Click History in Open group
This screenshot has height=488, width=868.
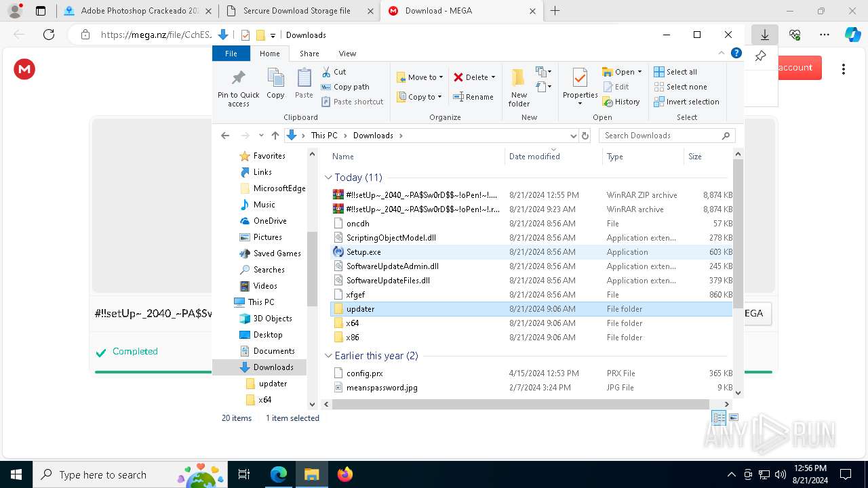pyautogui.click(x=620, y=102)
